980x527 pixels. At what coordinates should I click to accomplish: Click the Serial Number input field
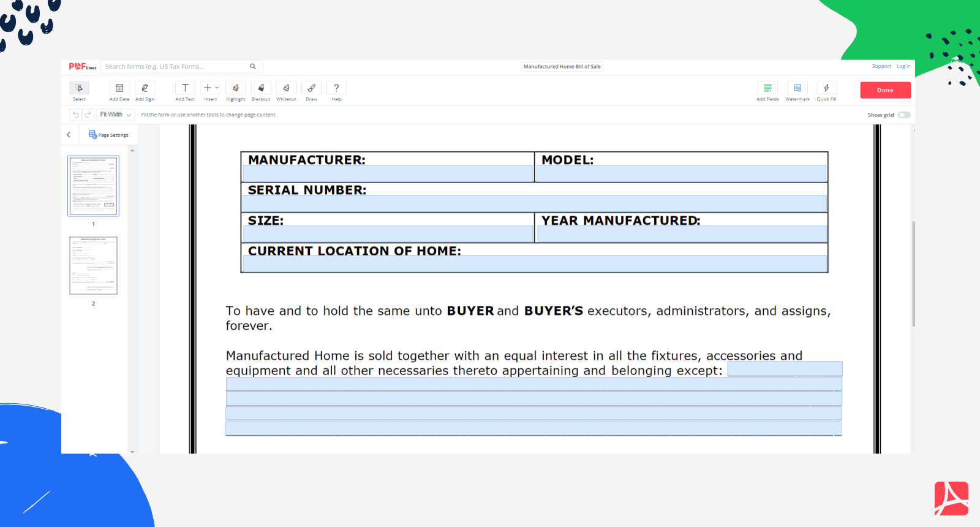[535, 203]
